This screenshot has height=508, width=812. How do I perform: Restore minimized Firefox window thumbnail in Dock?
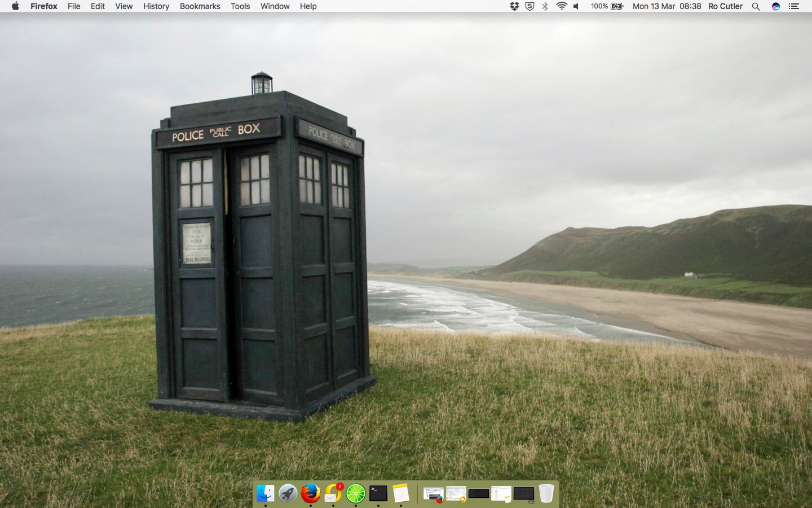coord(434,494)
